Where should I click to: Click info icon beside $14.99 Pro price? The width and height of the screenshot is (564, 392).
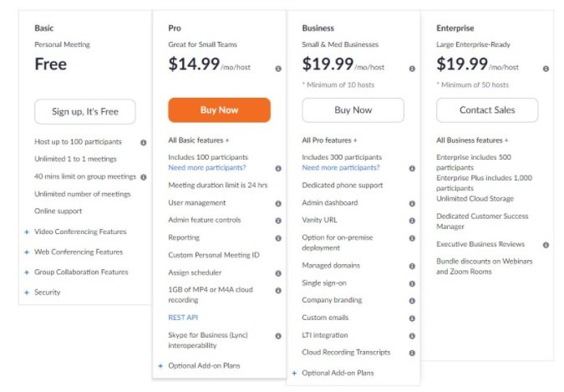278,69
